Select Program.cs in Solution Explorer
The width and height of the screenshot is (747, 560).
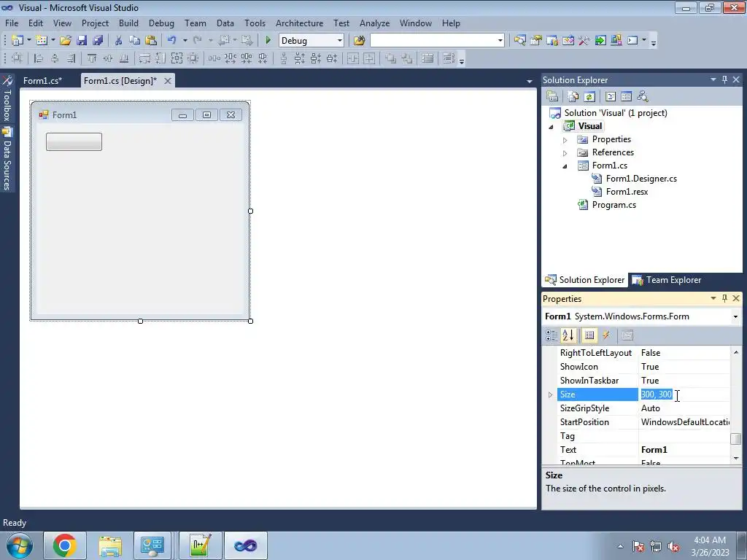[614, 205]
